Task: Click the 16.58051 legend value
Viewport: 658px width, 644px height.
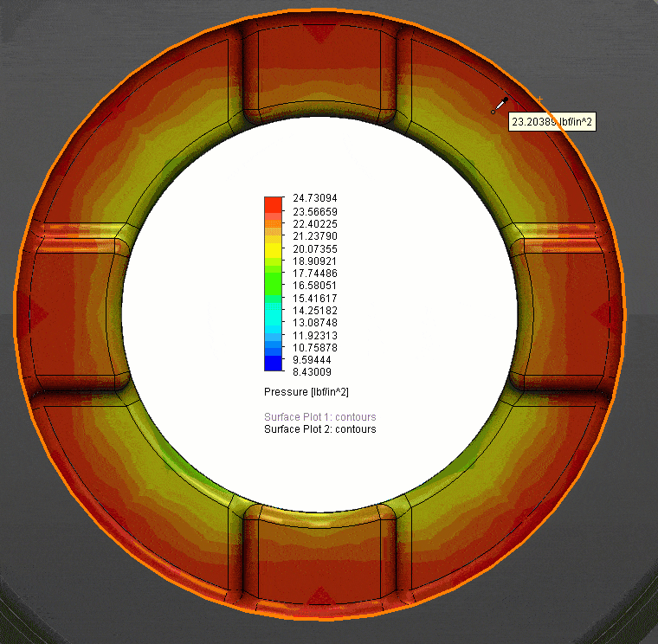Action: point(316,286)
